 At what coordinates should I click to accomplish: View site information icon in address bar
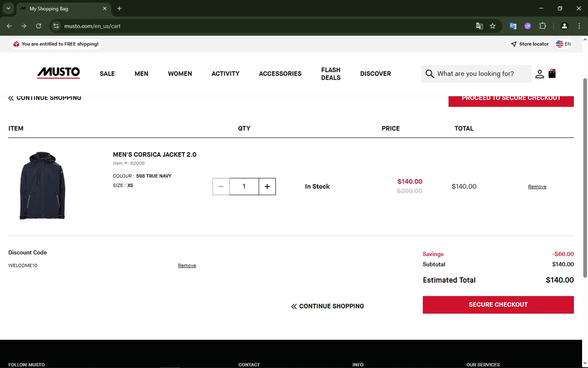click(x=56, y=26)
